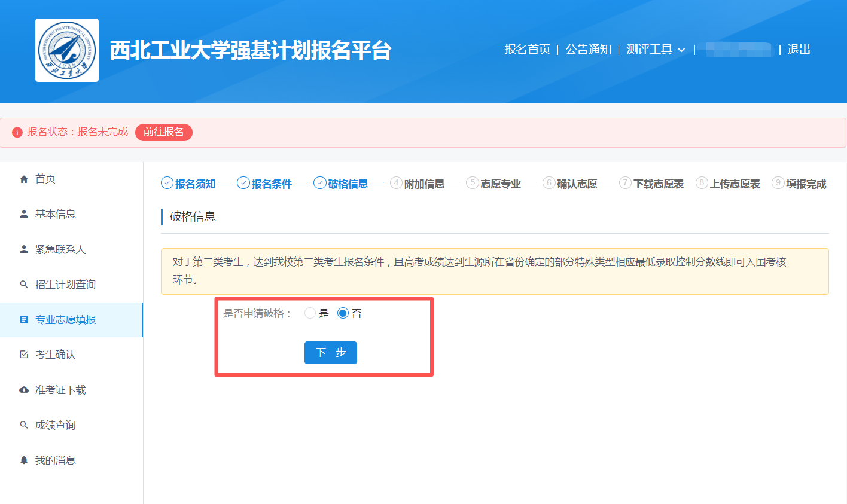
Task: Click the university logo emblem
Action: (67, 50)
